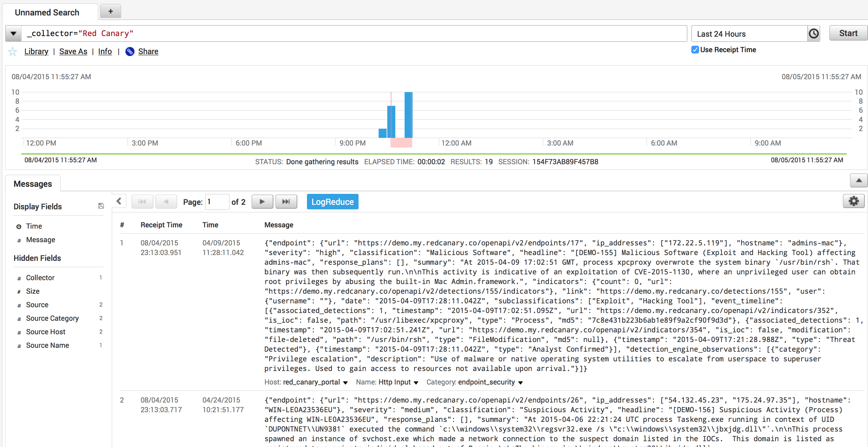Click the tallest blue histogram bar
The height and width of the screenshot is (447, 868).
pos(409,114)
